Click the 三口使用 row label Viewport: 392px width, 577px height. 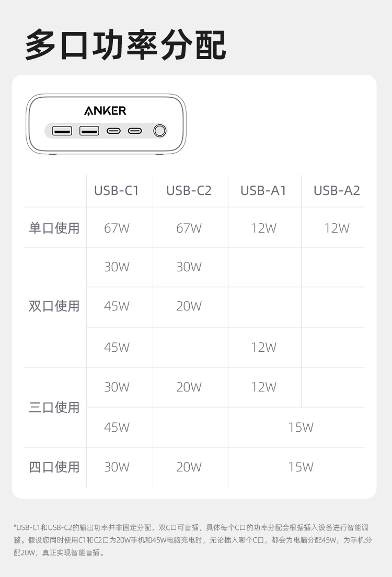[54, 407]
